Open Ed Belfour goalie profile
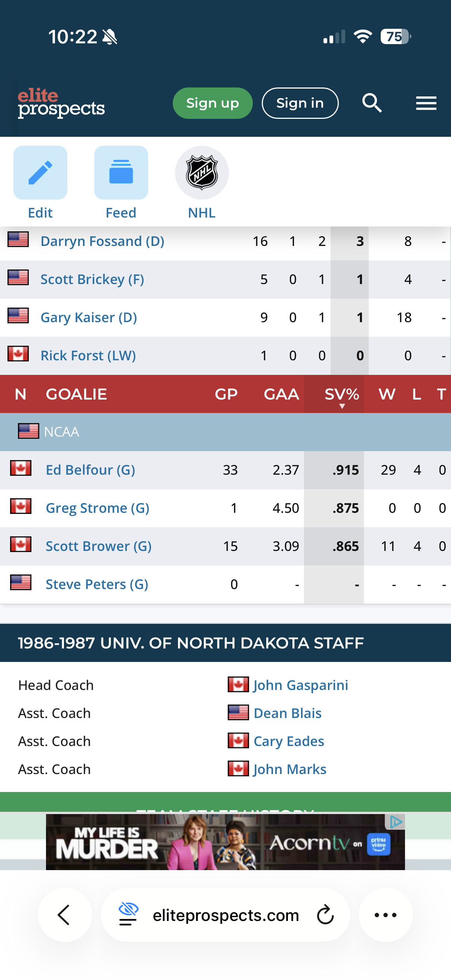The height and width of the screenshot is (980, 451). (90, 470)
